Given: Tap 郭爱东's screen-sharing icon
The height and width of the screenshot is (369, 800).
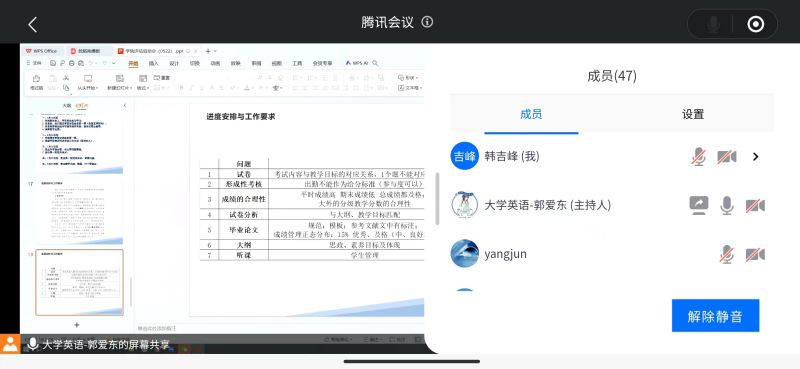Looking at the screenshot, I should [698, 205].
